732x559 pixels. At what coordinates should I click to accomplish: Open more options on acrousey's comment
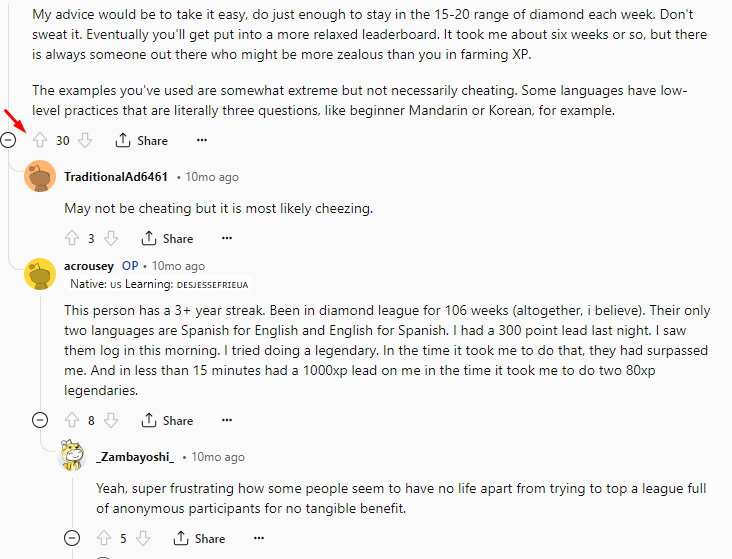[x=227, y=420]
